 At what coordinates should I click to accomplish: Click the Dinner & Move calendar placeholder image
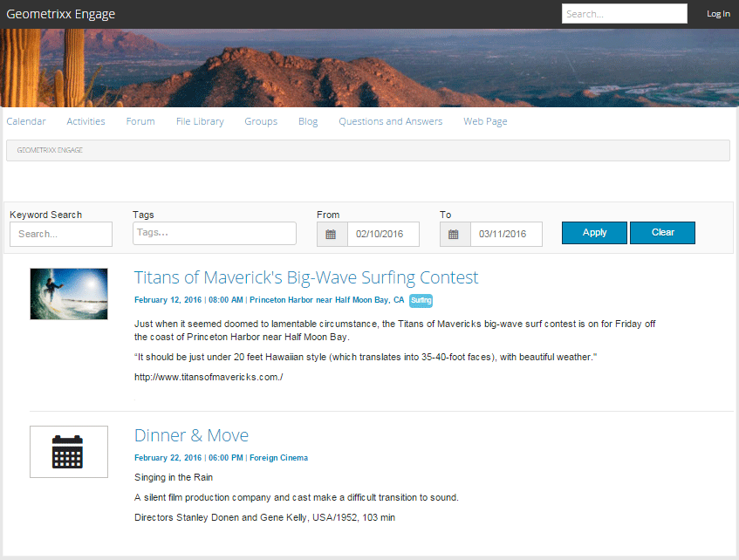click(69, 452)
